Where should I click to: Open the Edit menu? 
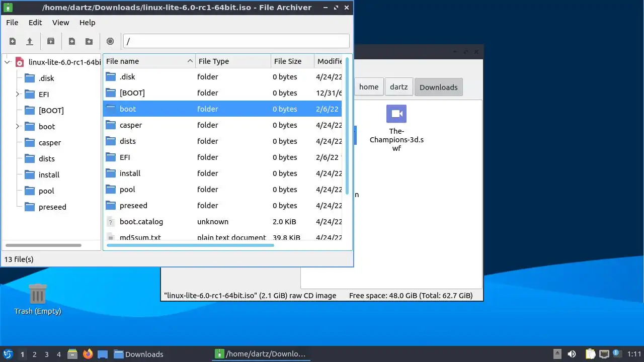point(35,23)
